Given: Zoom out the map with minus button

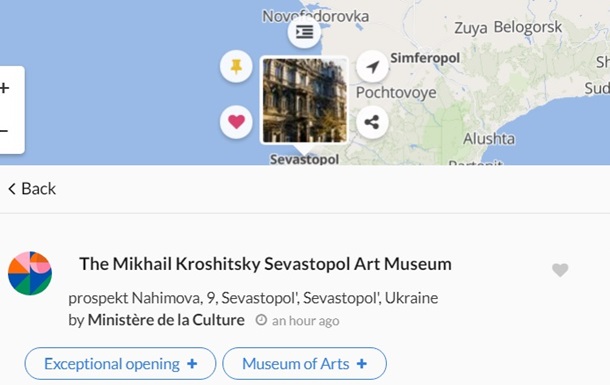Looking at the screenshot, I should click(x=5, y=131).
